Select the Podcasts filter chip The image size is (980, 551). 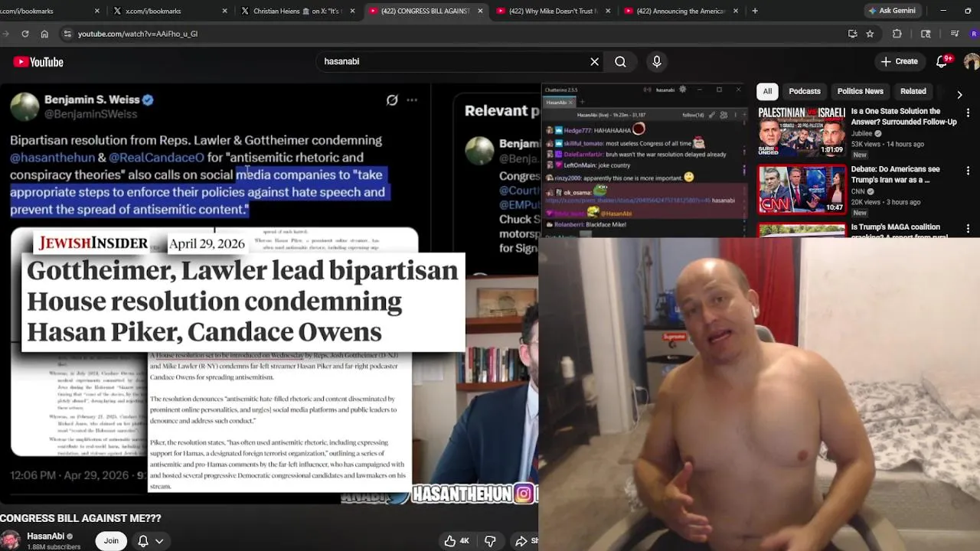[x=805, y=91]
